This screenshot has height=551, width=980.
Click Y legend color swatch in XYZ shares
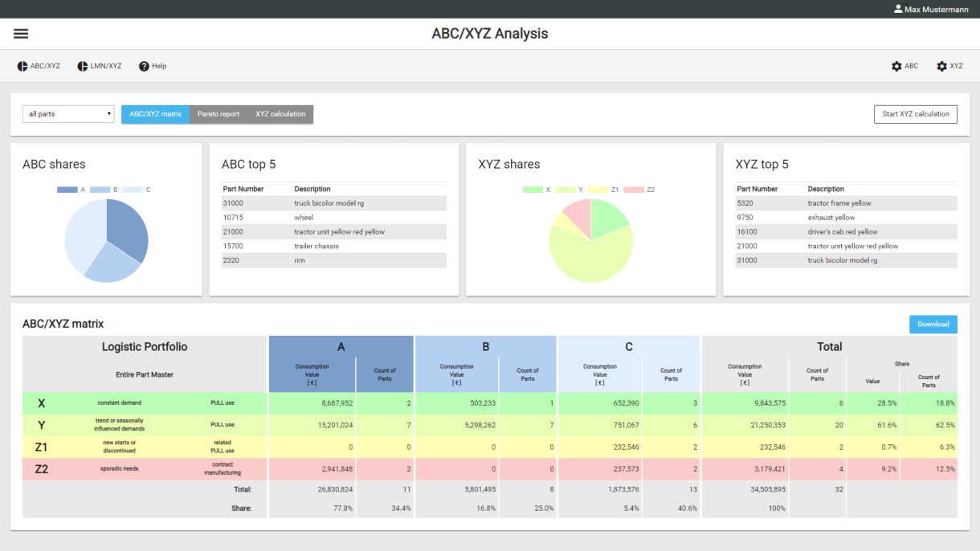(565, 190)
